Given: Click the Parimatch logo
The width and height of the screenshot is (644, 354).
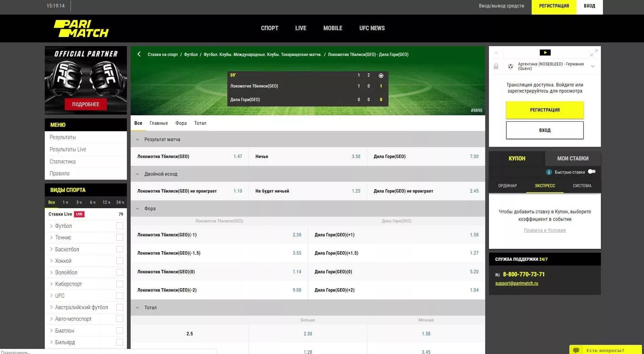Looking at the screenshot, I should [x=81, y=28].
